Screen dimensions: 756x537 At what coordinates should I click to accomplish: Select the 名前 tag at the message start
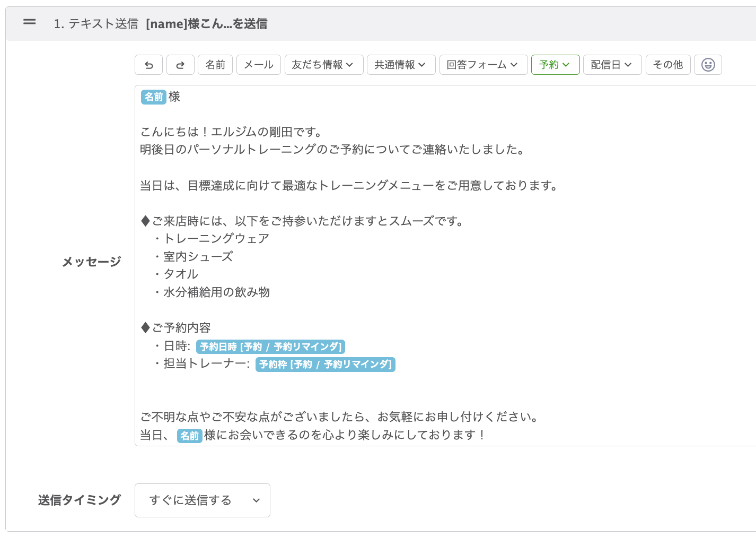tap(154, 97)
